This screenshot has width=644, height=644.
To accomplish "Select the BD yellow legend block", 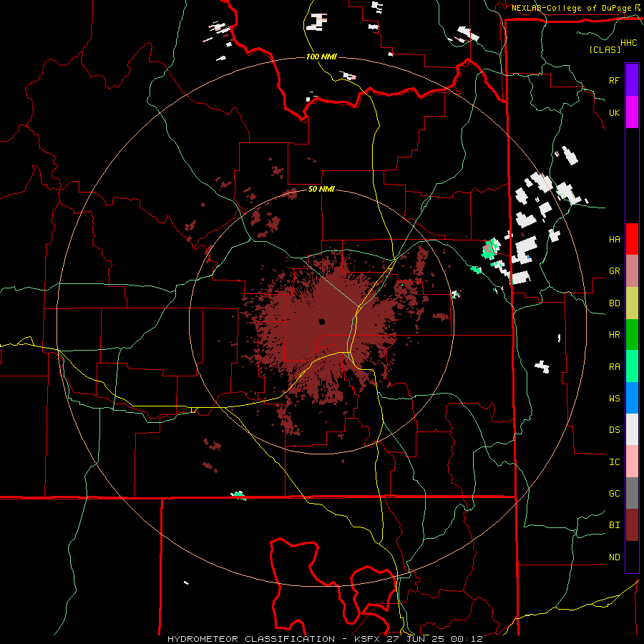I will click(632, 303).
